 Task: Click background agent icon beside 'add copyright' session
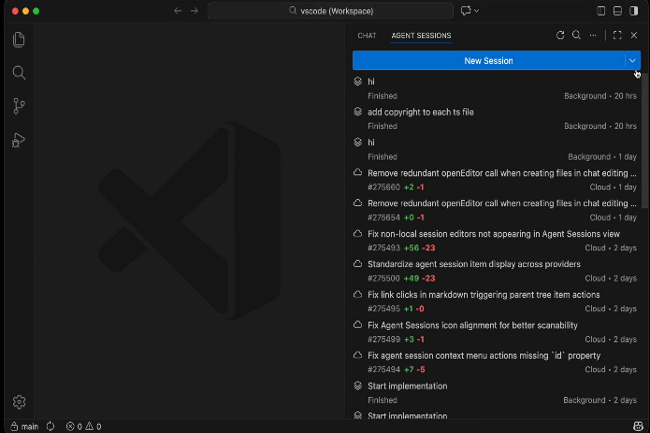click(x=358, y=111)
